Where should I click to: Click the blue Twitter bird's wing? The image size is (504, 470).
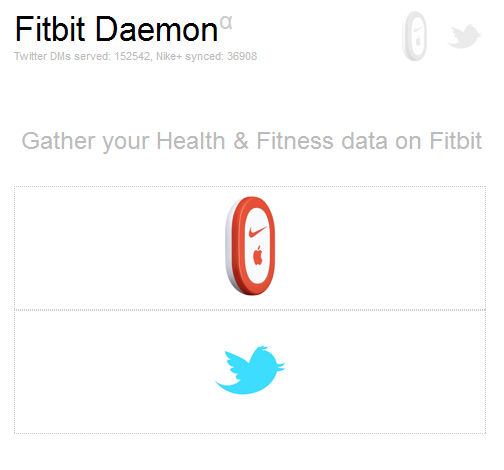click(237, 364)
